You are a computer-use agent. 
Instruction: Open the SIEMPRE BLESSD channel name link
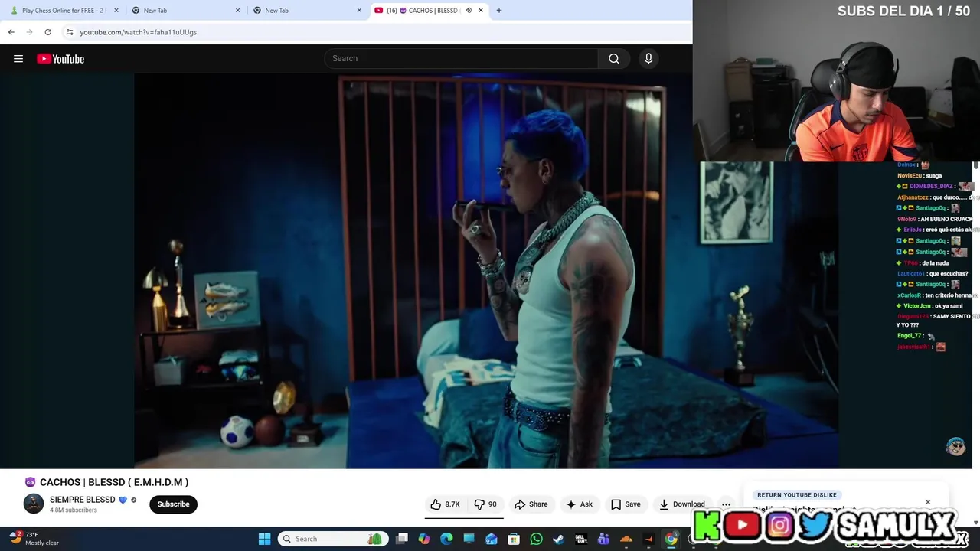pos(83,500)
